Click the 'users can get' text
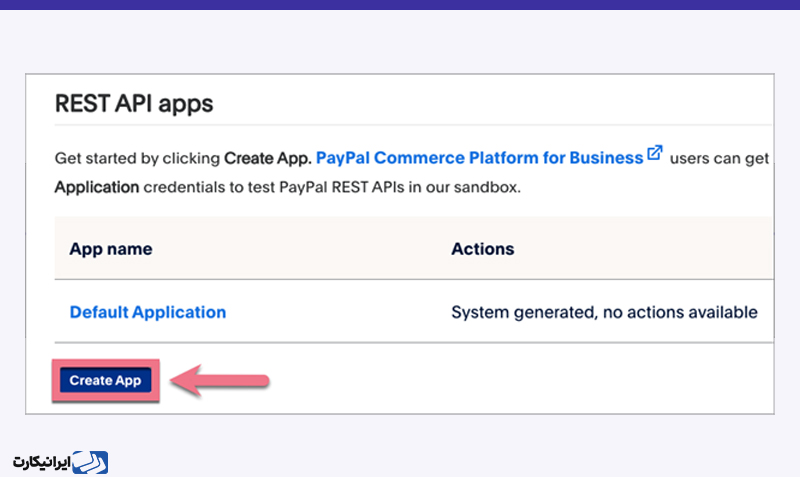Image resolution: width=800 pixels, height=477 pixels. pyautogui.click(x=719, y=159)
